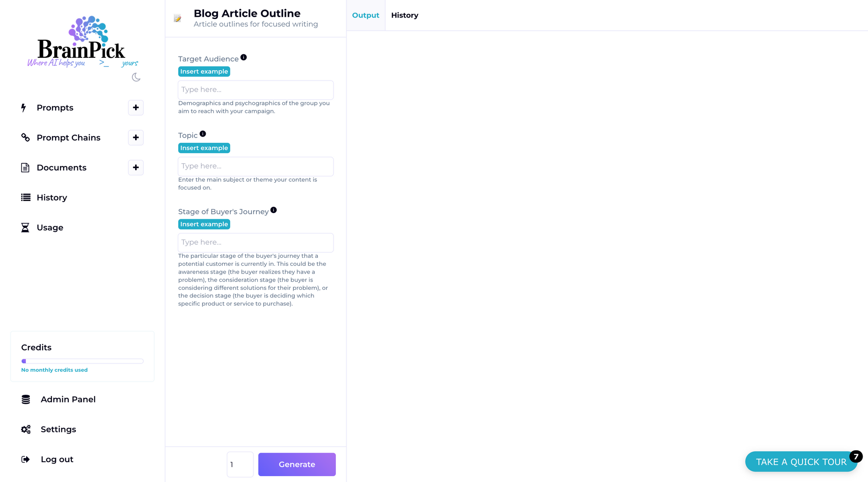This screenshot has width=868, height=482.
Task: Switch to the Output tab
Action: pos(365,15)
